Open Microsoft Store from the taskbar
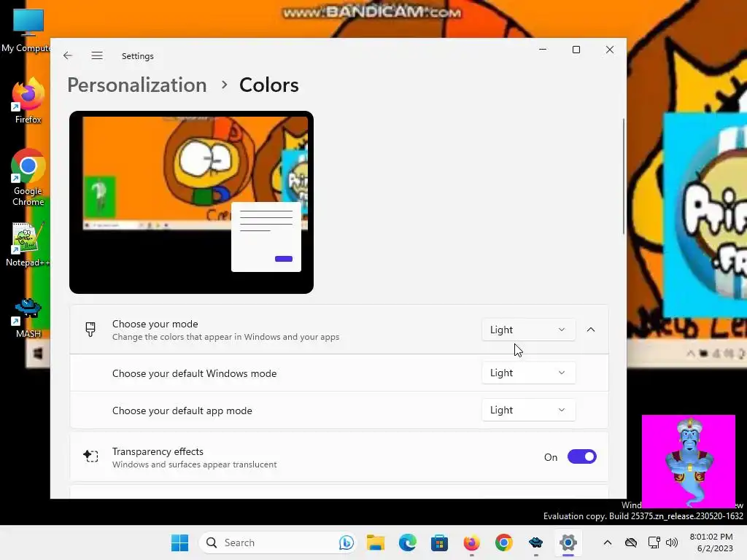 (x=439, y=542)
